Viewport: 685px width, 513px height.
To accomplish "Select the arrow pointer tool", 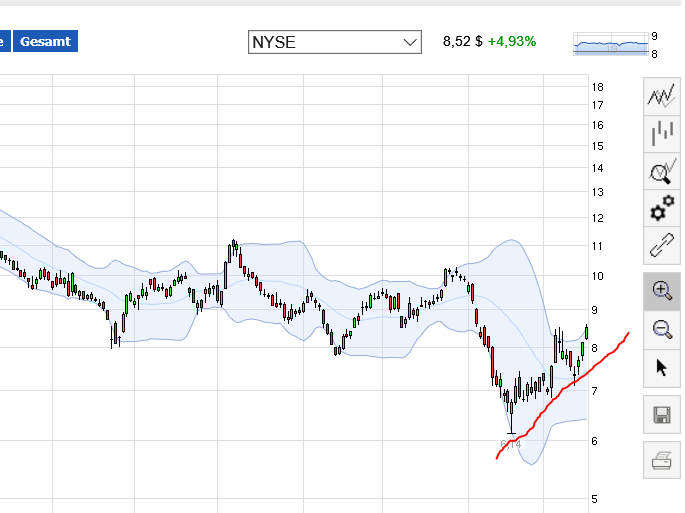I will click(x=661, y=367).
